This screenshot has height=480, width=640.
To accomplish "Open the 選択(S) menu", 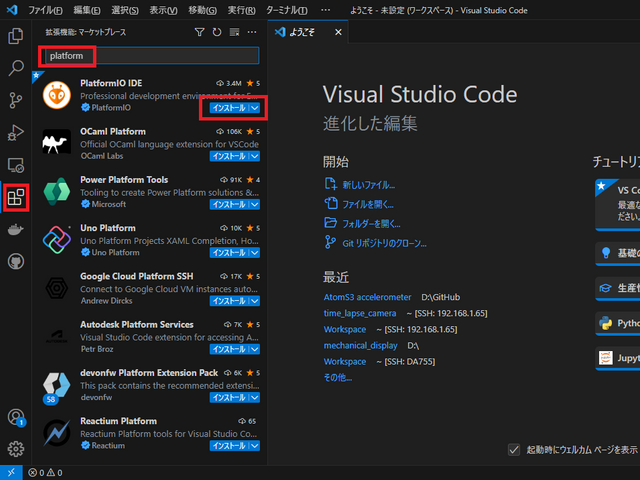I will click(x=125, y=10).
